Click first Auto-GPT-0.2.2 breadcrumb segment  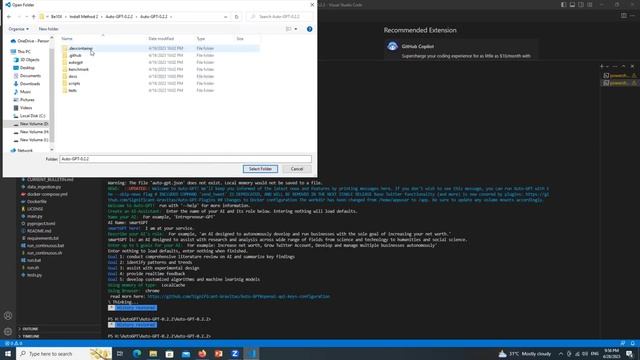119,17
